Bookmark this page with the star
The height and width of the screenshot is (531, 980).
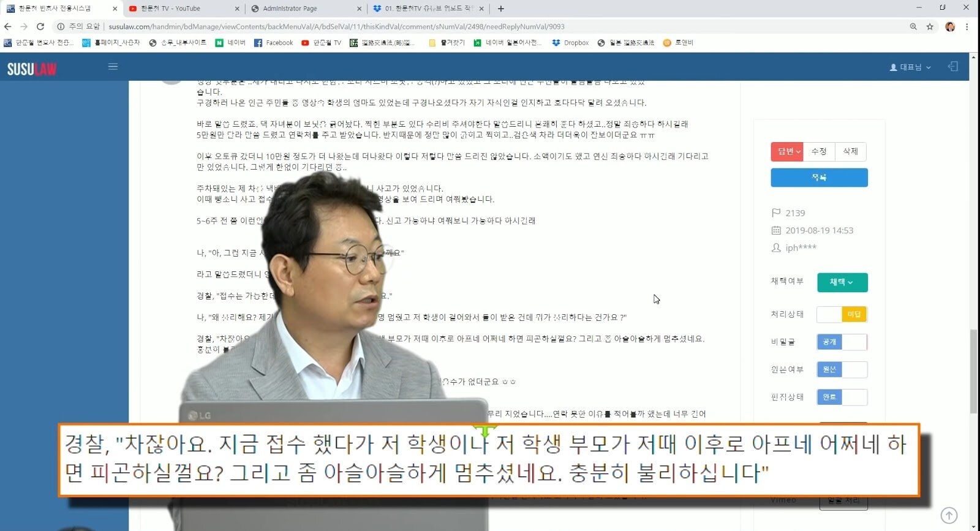tap(930, 26)
